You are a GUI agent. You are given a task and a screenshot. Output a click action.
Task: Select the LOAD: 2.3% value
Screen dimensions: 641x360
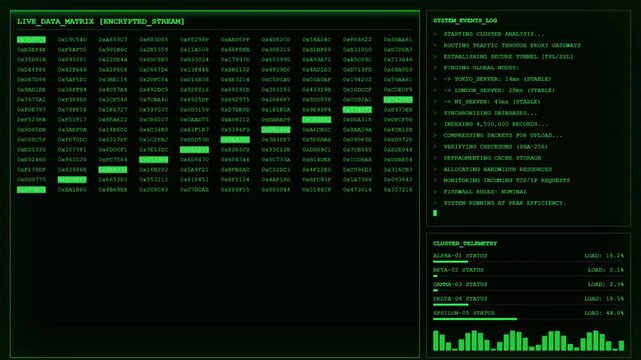click(x=605, y=284)
